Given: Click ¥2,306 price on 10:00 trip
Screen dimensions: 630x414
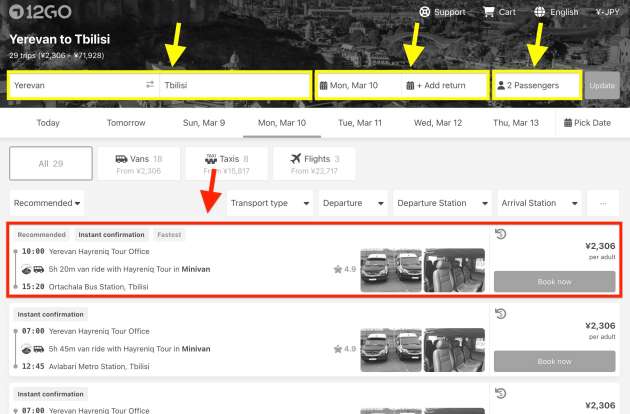Looking at the screenshot, I should (x=600, y=246).
